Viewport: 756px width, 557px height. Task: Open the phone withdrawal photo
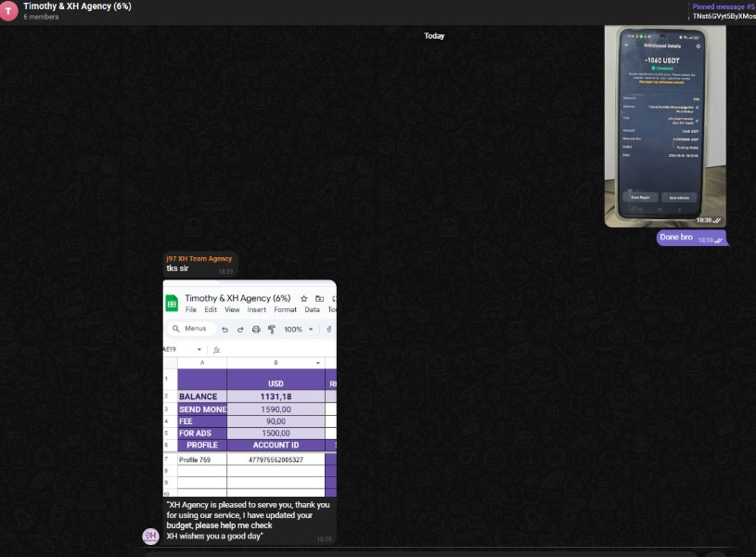[x=665, y=125]
